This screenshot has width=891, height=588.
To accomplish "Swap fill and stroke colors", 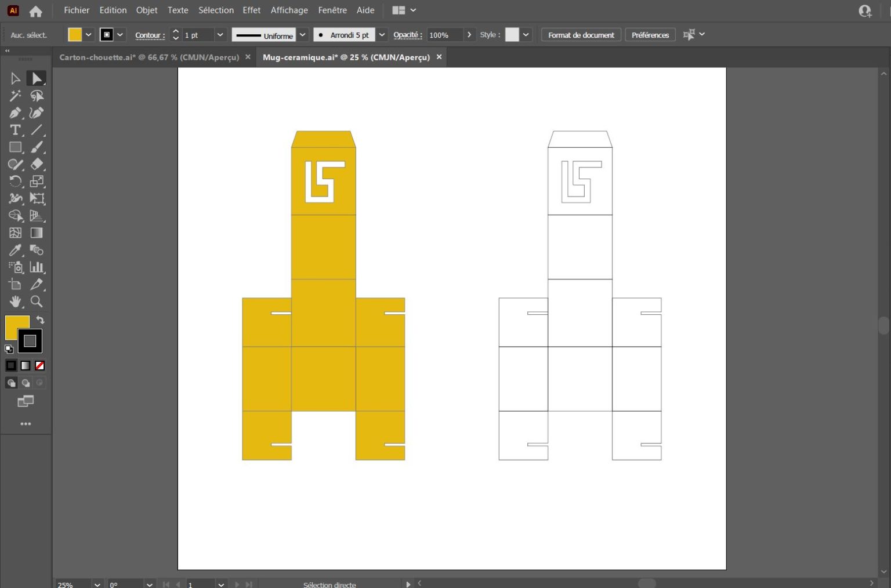I will 40,320.
